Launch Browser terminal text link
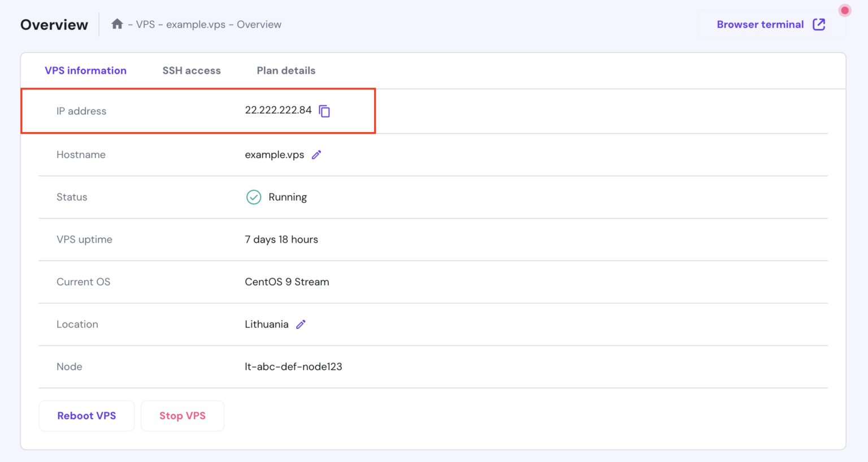 (760, 24)
